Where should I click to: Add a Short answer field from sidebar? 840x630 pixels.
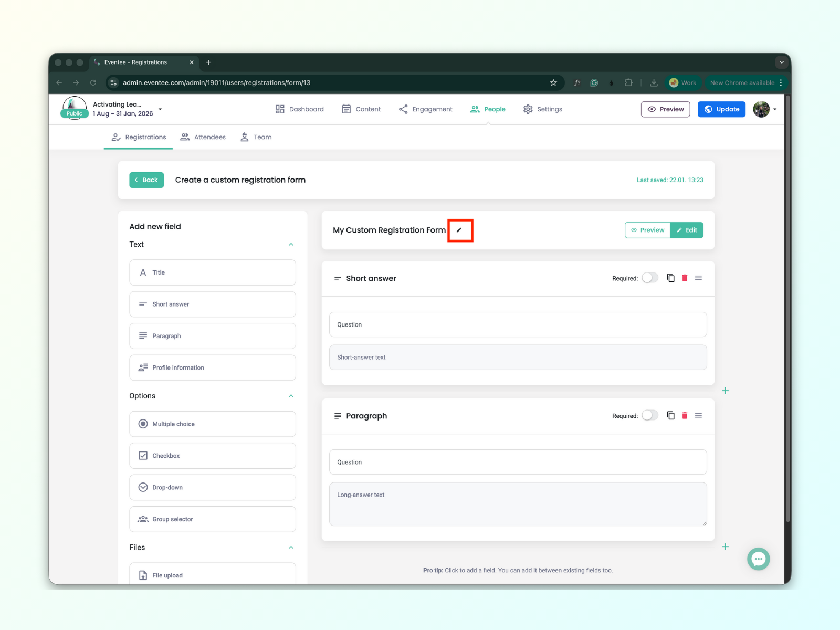click(213, 304)
